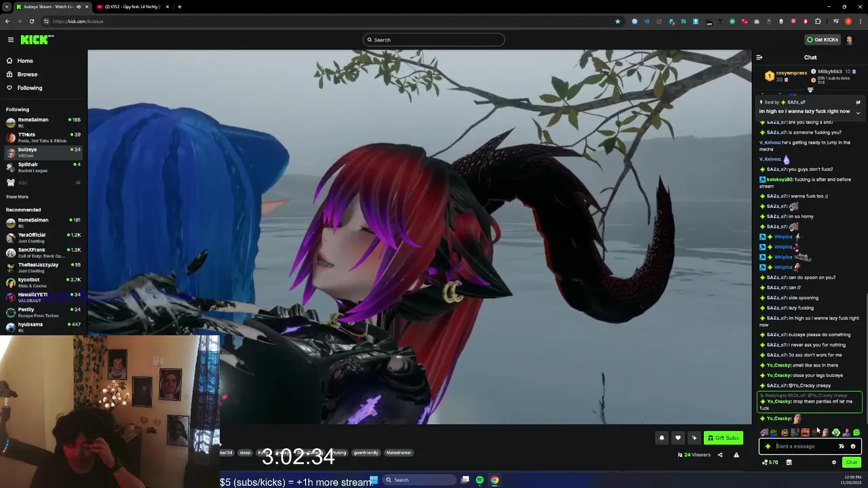Click the stream video player
868x488 pixels.
tap(419, 237)
